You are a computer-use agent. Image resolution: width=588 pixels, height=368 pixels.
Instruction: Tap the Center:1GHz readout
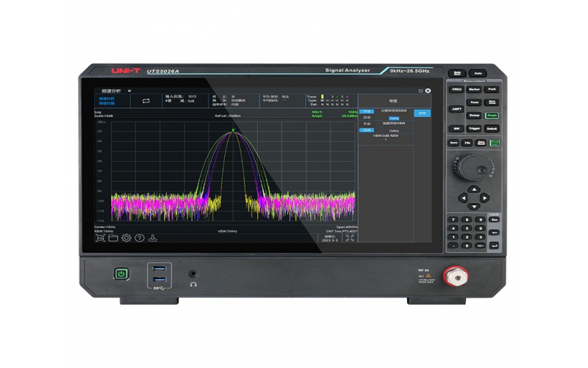[105, 227]
